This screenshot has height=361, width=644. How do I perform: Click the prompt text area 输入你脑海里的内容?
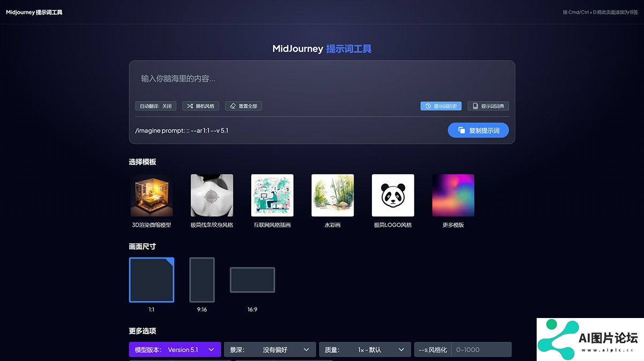(x=322, y=79)
